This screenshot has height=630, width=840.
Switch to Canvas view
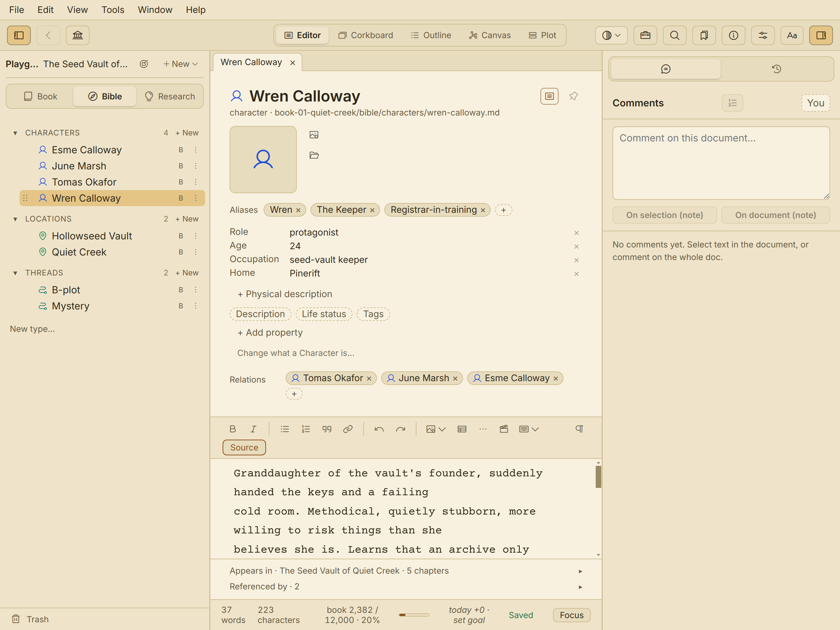pyautogui.click(x=490, y=35)
